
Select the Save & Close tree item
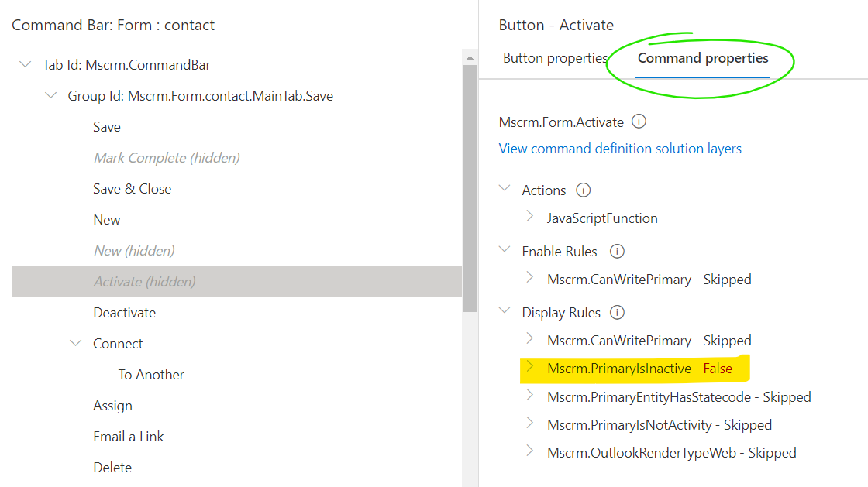tap(133, 189)
